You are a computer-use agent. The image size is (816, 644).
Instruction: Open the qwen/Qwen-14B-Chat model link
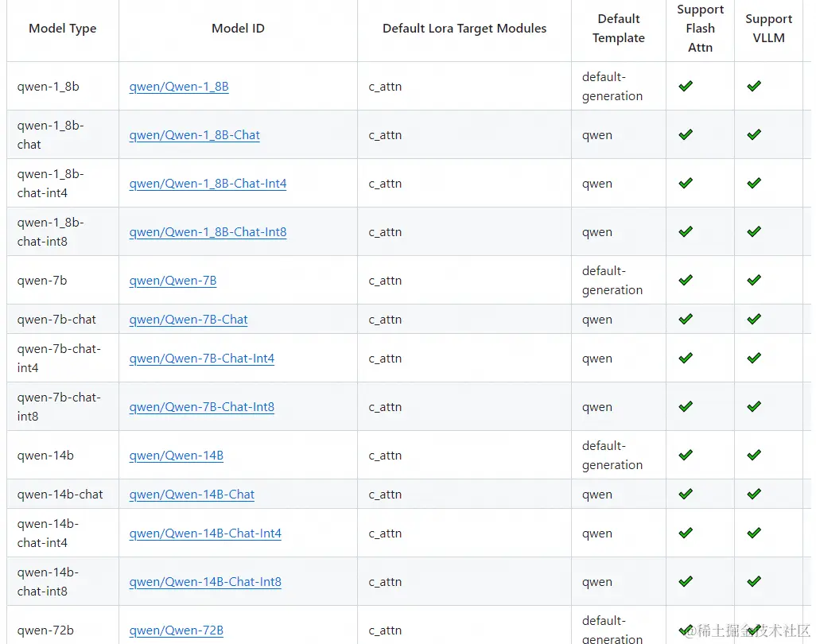[x=192, y=495]
